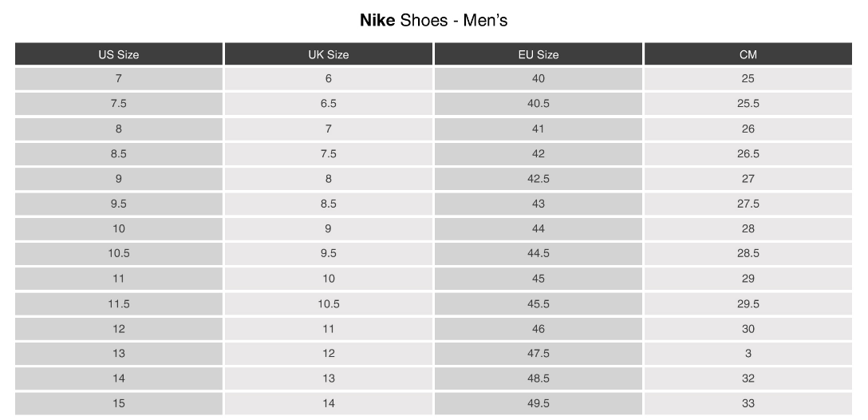This screenshot has height=420, width=868.
Task: Click the 27.5 CM cell
Action: 748,204
